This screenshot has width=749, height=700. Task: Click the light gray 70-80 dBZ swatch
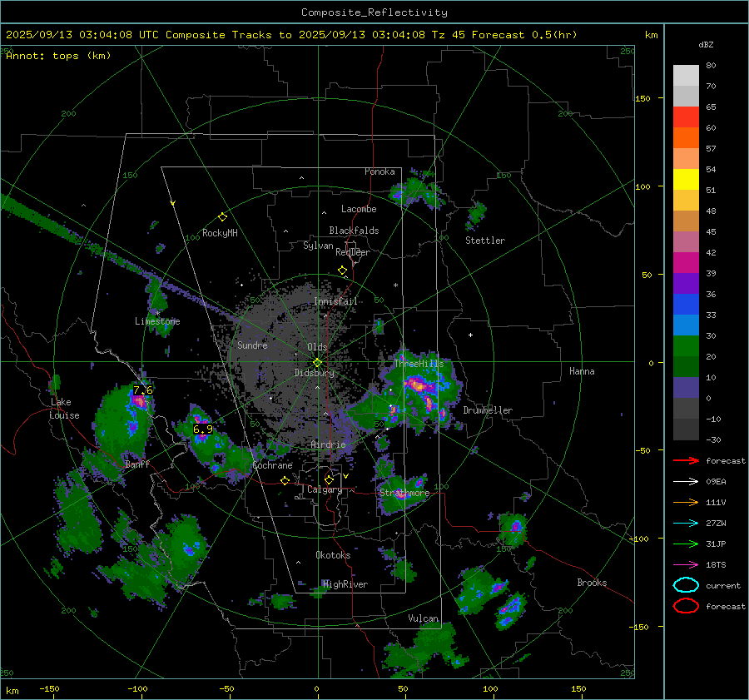(686, 76)
